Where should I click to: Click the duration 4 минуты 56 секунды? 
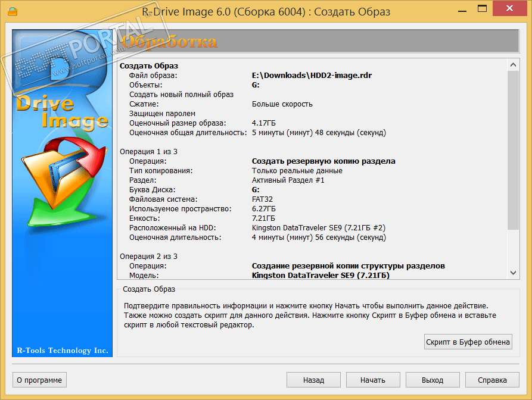tap(319, 237)
